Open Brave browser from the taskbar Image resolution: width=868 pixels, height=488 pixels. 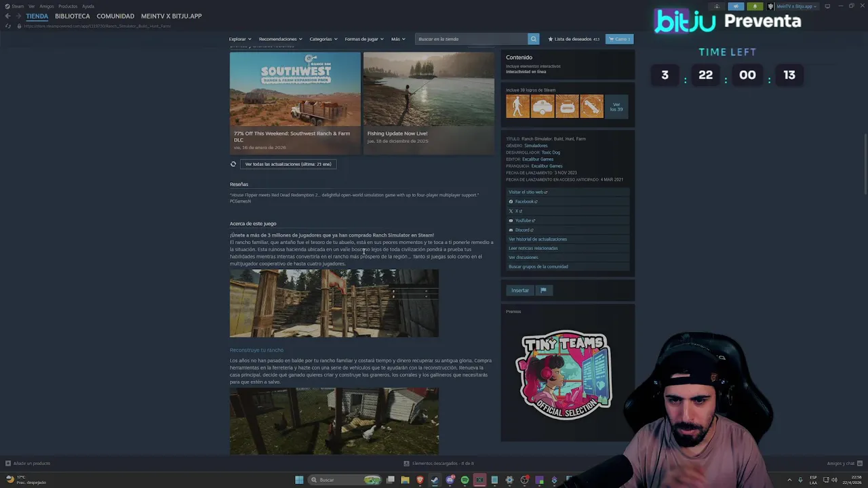pos(420,480)
